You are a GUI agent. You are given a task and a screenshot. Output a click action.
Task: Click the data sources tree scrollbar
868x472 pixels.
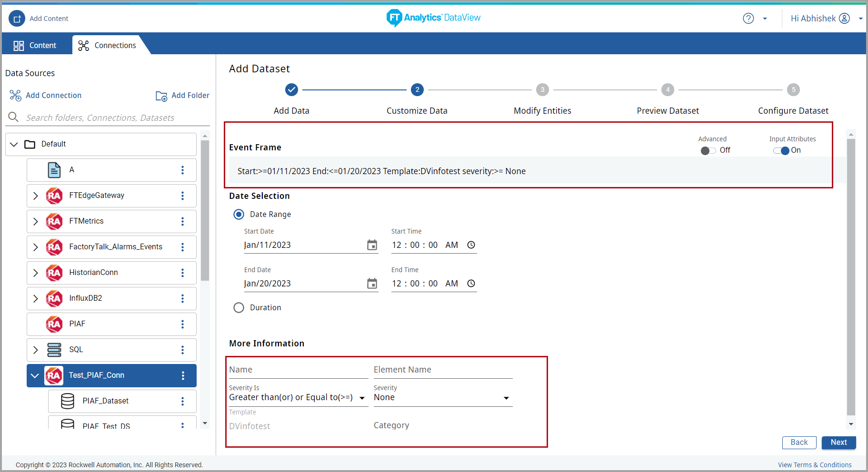[205, 209]
